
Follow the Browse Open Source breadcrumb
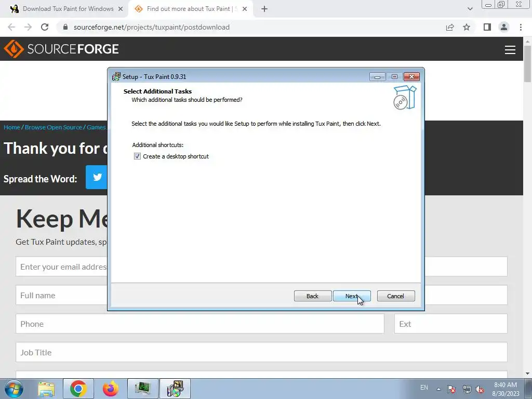[54, 127]
